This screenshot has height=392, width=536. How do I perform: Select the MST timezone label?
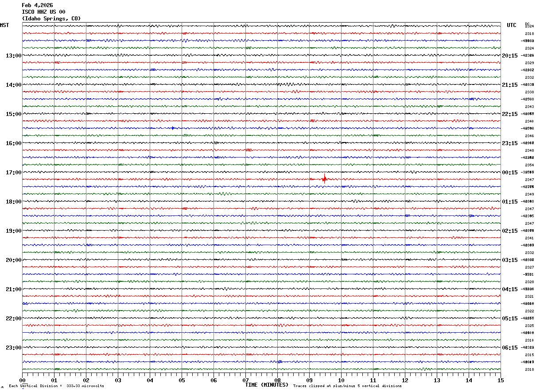[x=4, y=25]
